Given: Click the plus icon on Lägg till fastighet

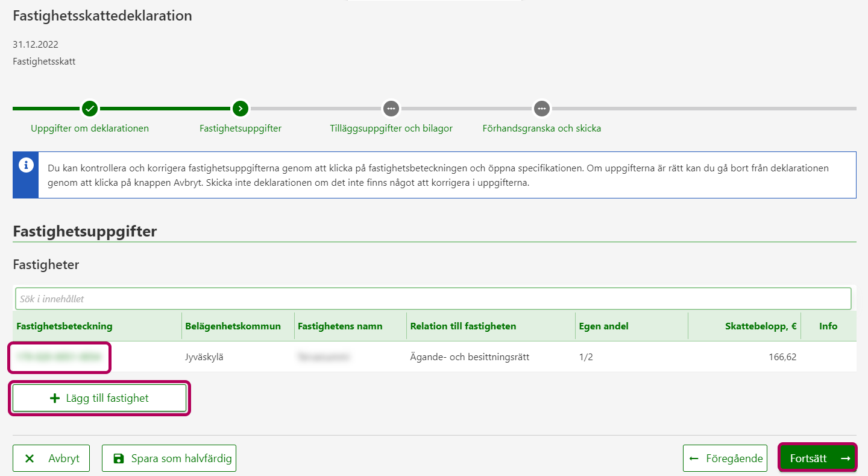Looking at the screenshot, I should (x=55, y=398).
